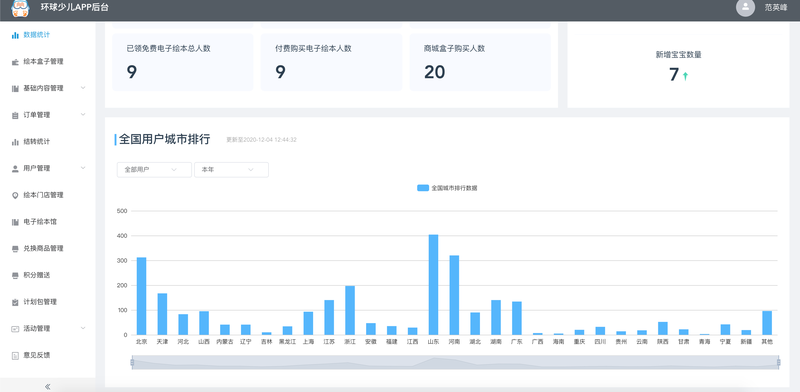Click the 内蒙古 axis label
800x392 pixels.
tap(225, 342)
